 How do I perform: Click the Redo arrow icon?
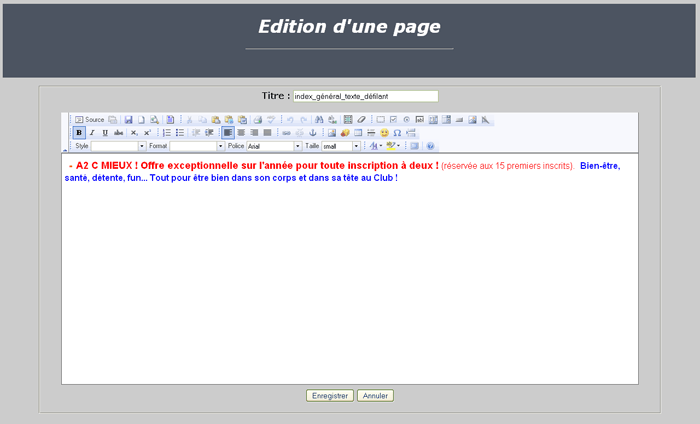tap(304, 120)
